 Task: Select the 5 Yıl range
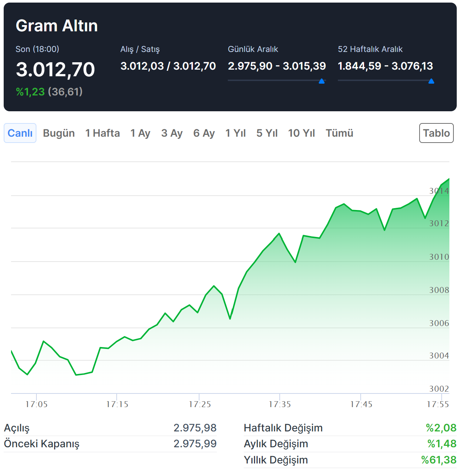[x=267, y=133]
